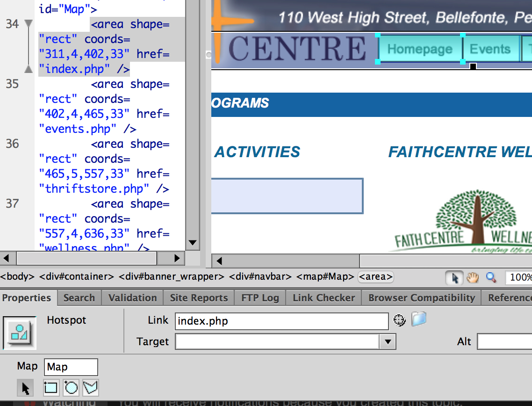Image resolution: width=532 pixels, height=406 pixels.
Task: Expand code selection triangle below line 34
Action: coord(29,69)
